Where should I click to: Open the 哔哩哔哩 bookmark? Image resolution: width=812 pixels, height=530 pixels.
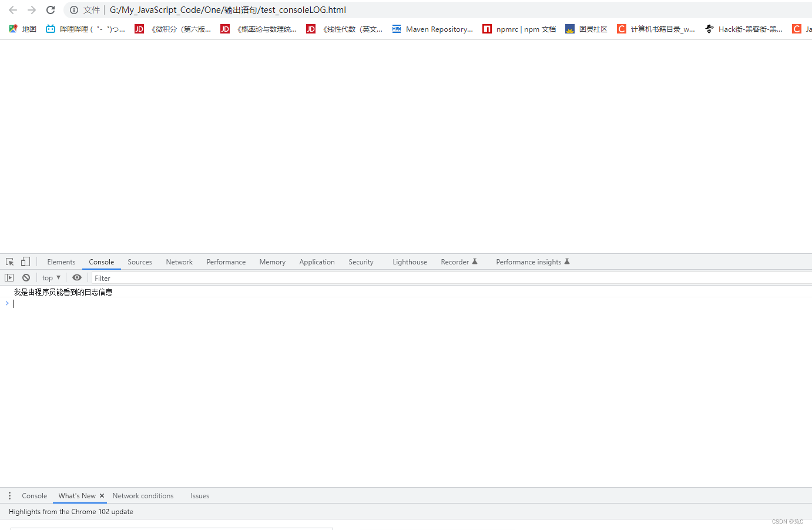86,29
